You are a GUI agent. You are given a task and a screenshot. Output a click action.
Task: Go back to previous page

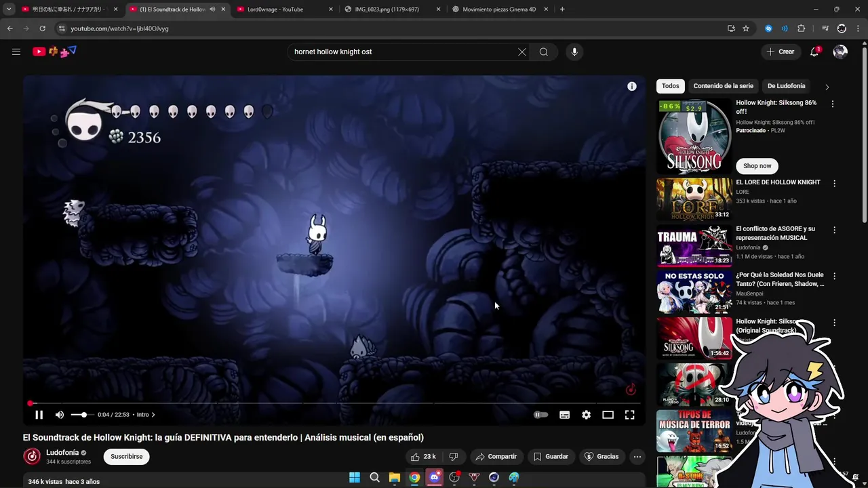(x=9, y=28)
